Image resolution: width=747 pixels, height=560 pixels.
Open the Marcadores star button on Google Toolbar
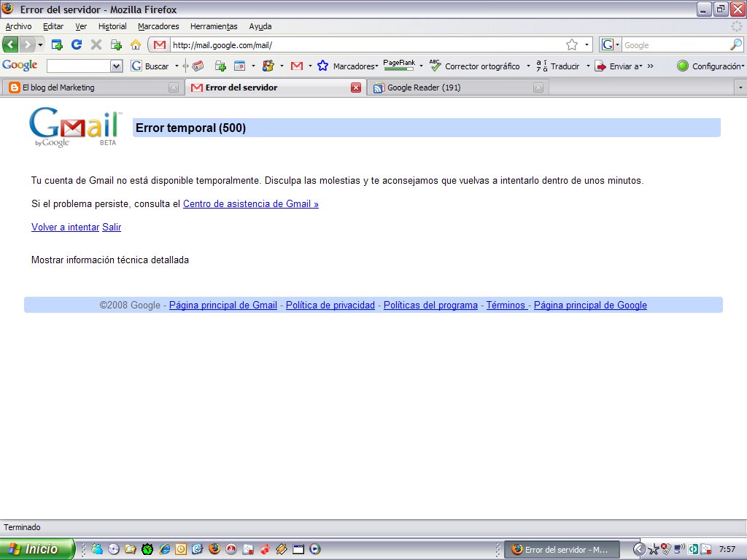(x=348, y=66)
